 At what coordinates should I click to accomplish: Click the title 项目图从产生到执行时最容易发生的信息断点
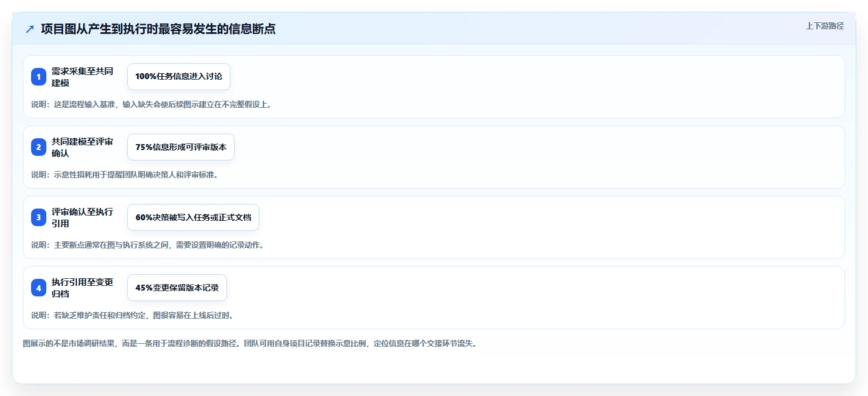(x=158, y=29)
